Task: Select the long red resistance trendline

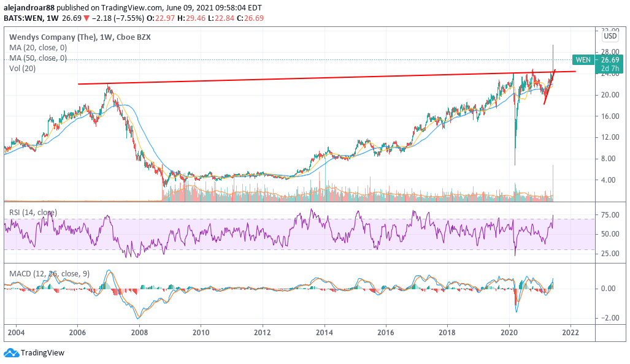Action: 326,78
